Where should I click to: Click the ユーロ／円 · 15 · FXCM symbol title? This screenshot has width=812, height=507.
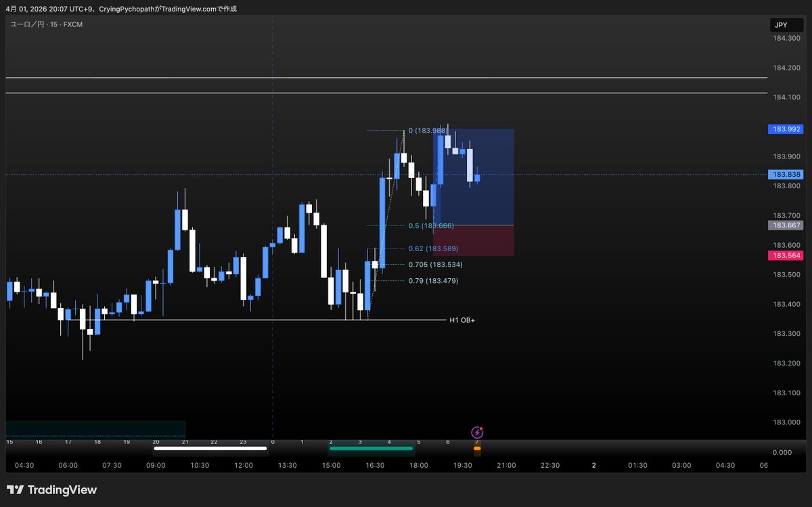[x=47, y=24]
